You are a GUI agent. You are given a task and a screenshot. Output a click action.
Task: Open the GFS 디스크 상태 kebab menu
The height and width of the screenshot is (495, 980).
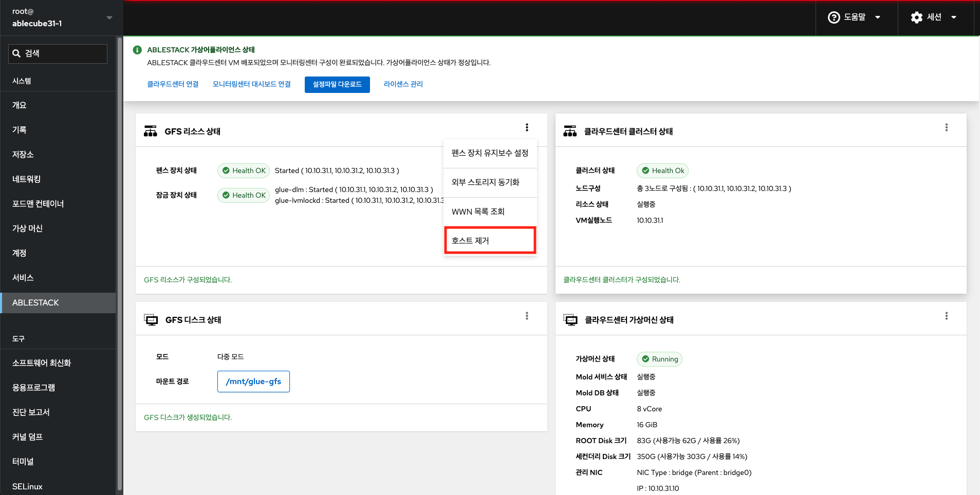click(x=527, y=316)
